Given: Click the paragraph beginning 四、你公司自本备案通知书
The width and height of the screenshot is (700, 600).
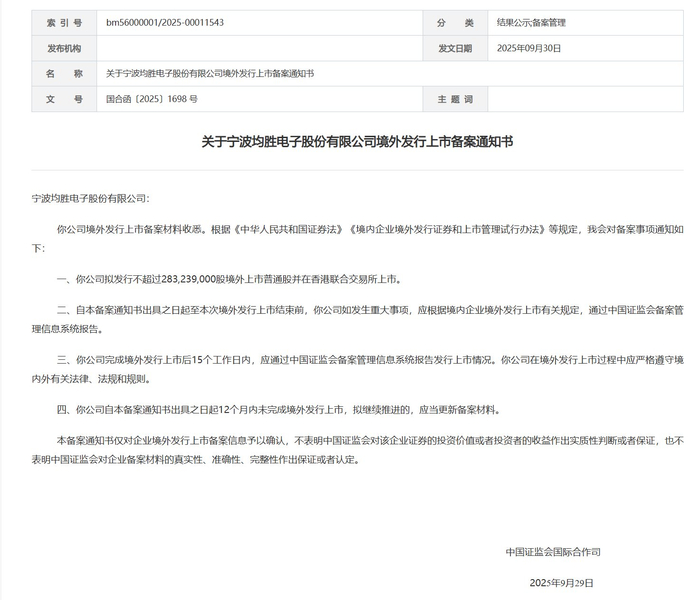Looking at the screenshot, I should [279, 410].
